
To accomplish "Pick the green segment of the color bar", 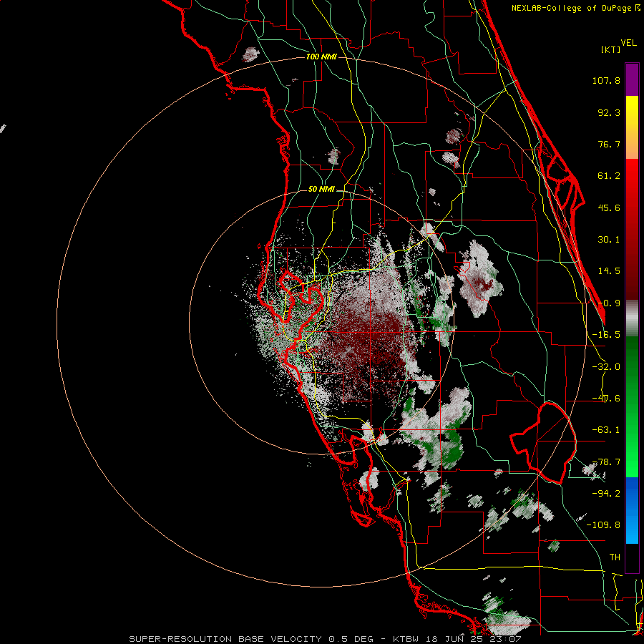I will 632,406.
